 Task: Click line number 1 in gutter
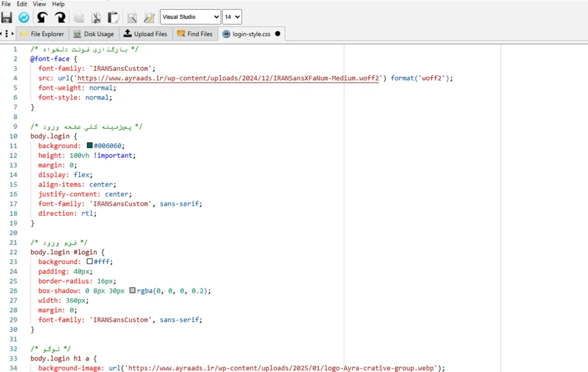pos(16,49)
